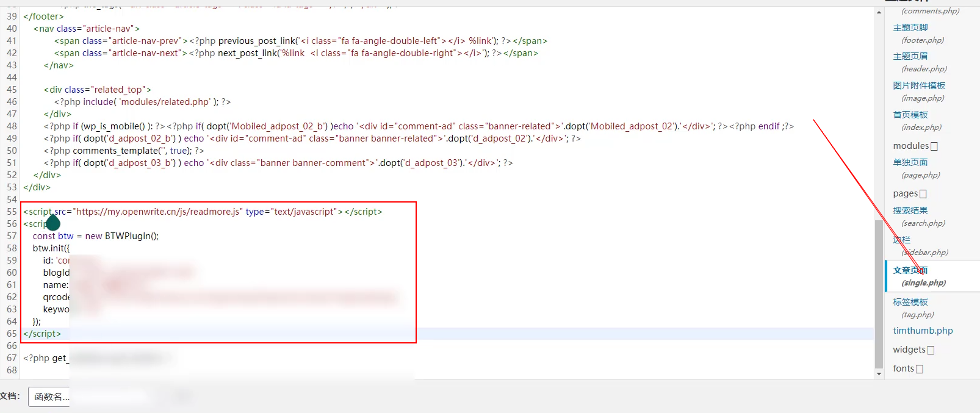Image resolution: width=980 pixels, height=413 pixels.
Task: Click the code editor scrollbar down arrow
Action: click(x=879, y=373)
